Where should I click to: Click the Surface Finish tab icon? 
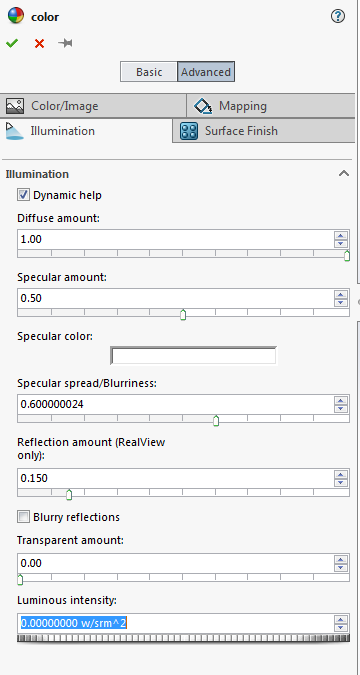(x=189, y=131)
